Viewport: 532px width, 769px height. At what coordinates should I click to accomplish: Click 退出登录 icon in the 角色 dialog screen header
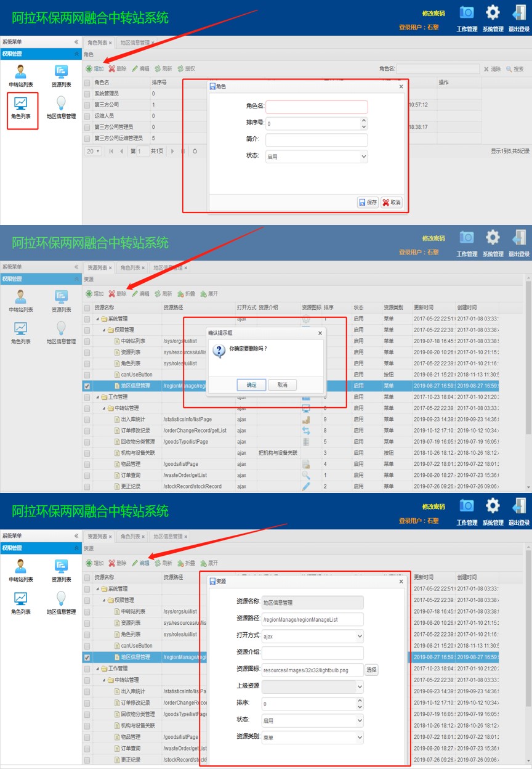click(519, 18)
